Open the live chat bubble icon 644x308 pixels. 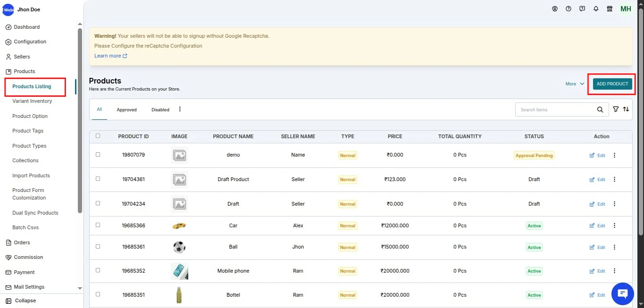click(622, 294)
